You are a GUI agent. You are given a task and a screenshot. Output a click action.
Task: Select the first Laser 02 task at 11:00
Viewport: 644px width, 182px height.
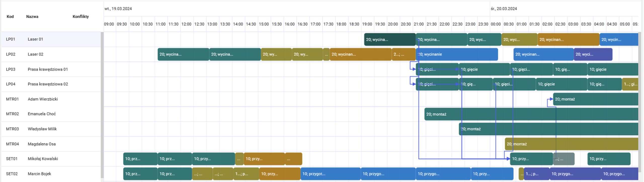coord(183,54)
